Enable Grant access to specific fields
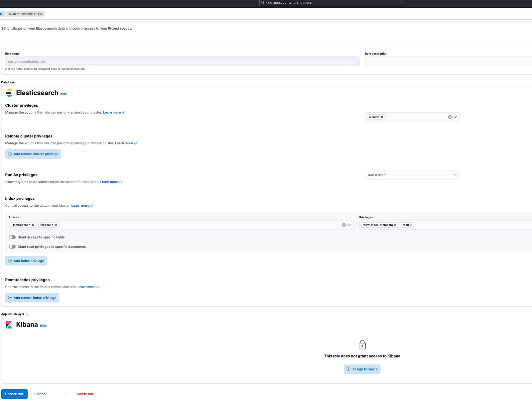Image resolution: width=532 pixels, height=403 pixels. [x=12, y=237]
